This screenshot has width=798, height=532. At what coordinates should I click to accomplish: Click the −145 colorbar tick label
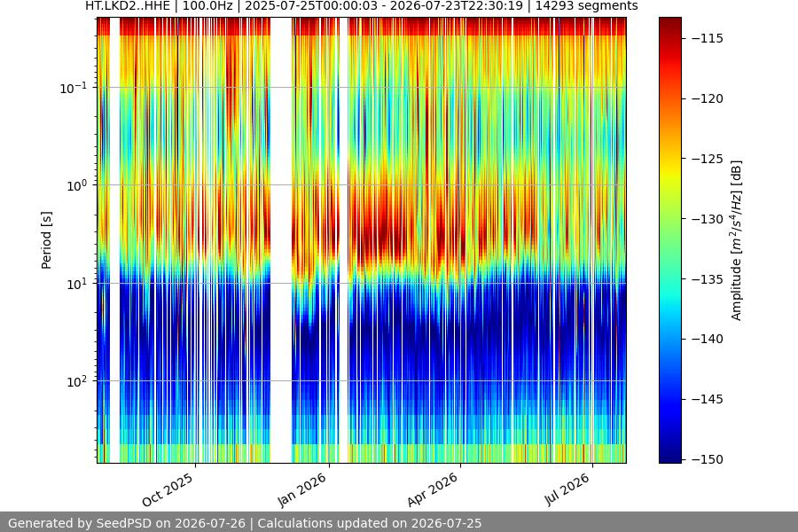pos(708,399)
